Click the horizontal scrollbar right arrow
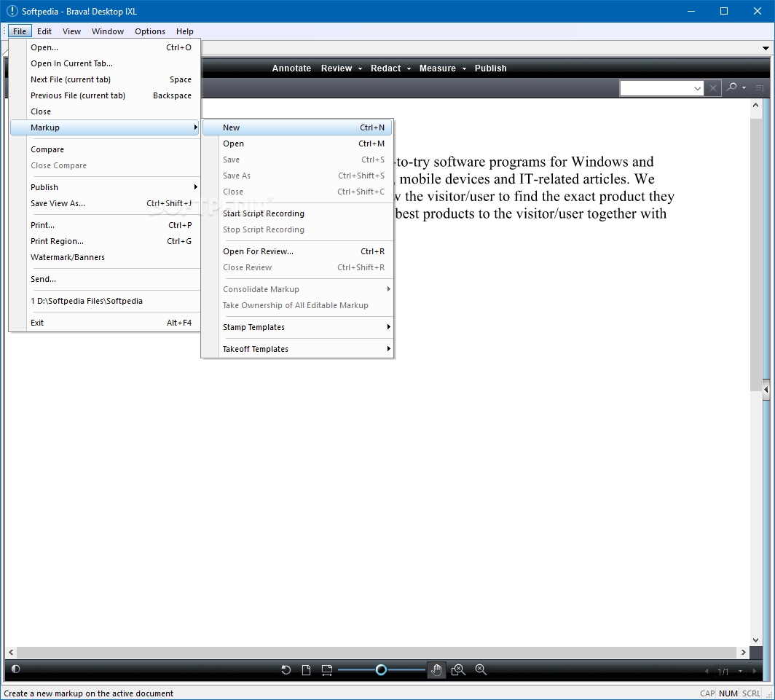Viewport: 775px width, 700px height. point(743,652)
